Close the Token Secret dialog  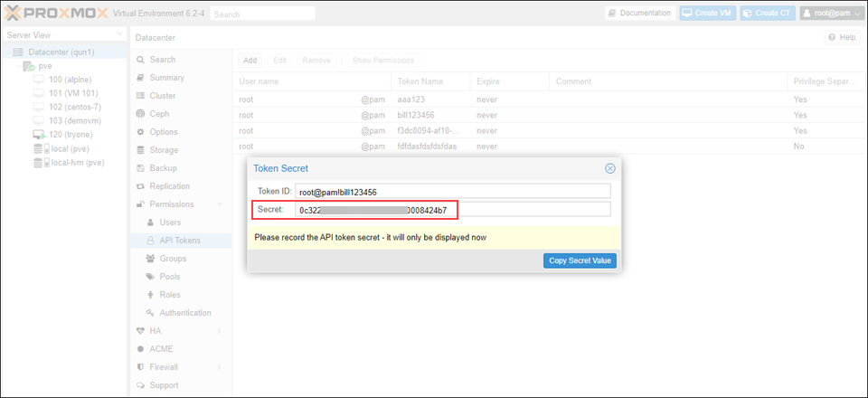[610, 168]
